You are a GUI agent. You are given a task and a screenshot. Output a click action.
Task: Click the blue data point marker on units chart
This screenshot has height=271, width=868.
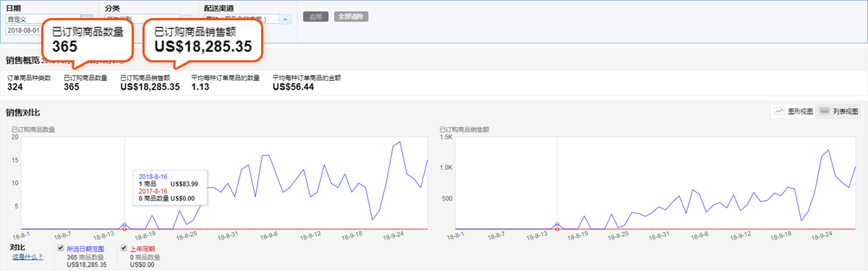click(x=124, y=225)
